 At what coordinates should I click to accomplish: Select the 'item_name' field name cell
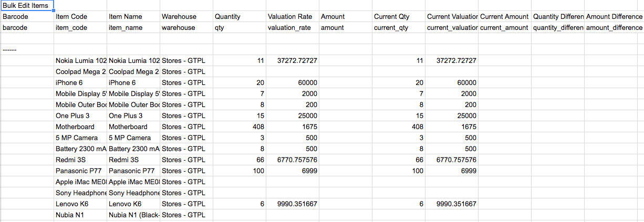click(133, 28)
